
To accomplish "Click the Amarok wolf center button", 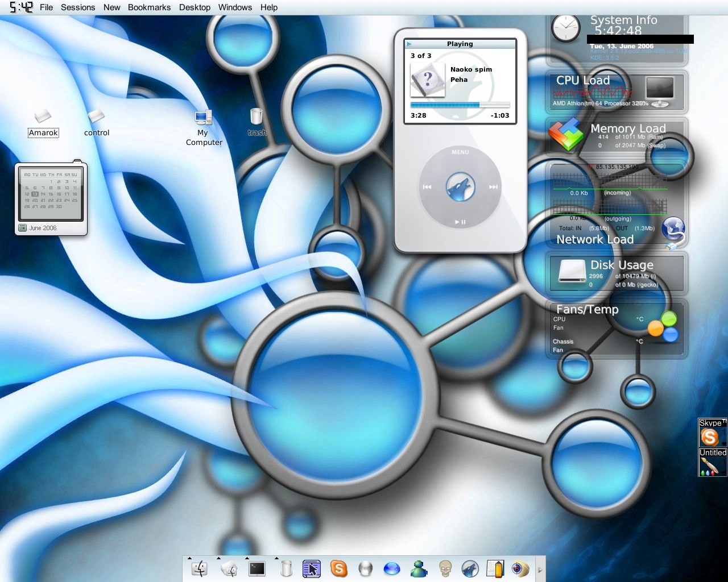I will (460, 188).
